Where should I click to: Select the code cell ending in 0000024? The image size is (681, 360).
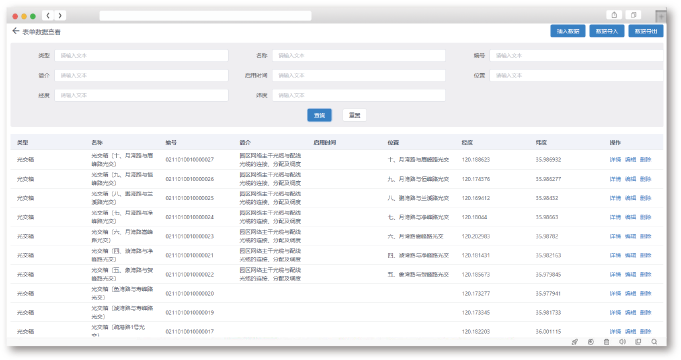pos(190,217)
